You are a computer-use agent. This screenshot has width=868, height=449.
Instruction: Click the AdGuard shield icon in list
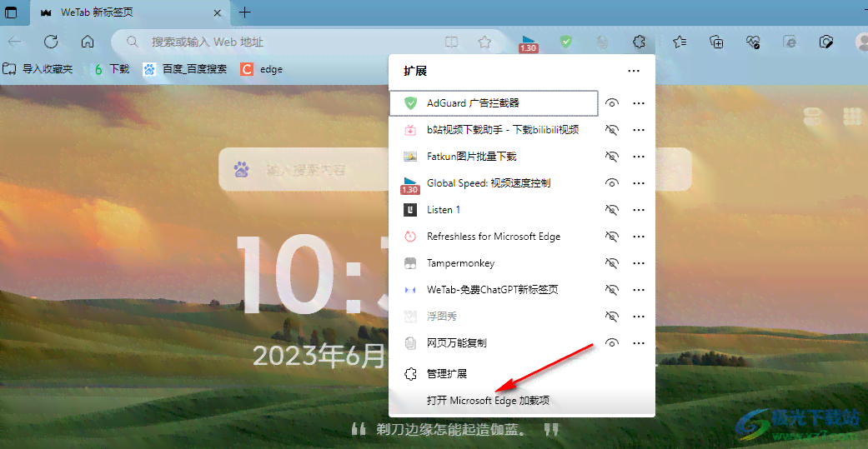coord(410,102)
